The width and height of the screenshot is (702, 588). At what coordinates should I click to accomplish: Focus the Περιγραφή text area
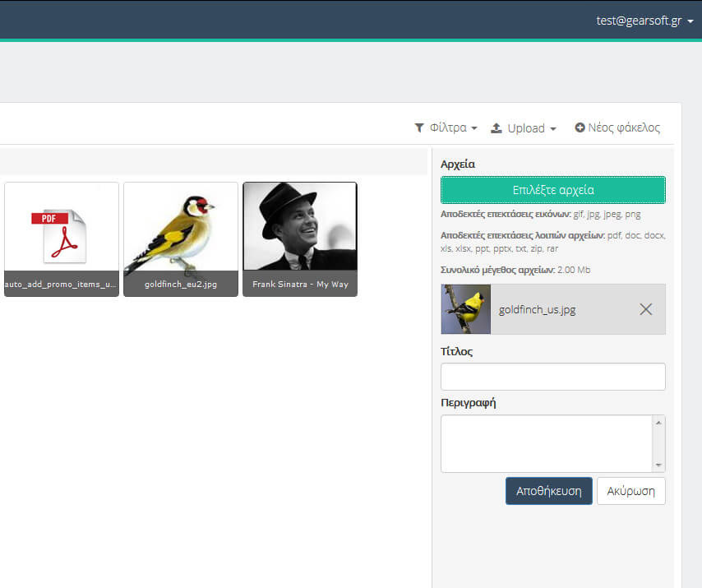click(547, 443)
